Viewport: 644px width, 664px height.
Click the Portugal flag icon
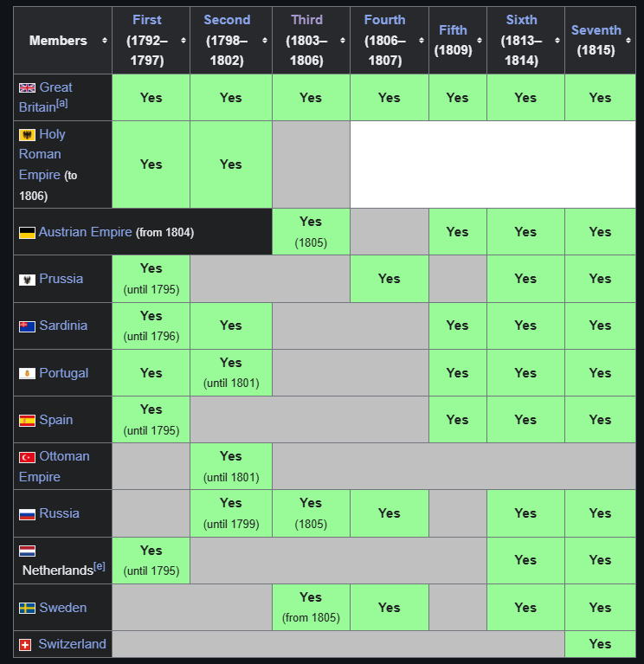point(27,373)
